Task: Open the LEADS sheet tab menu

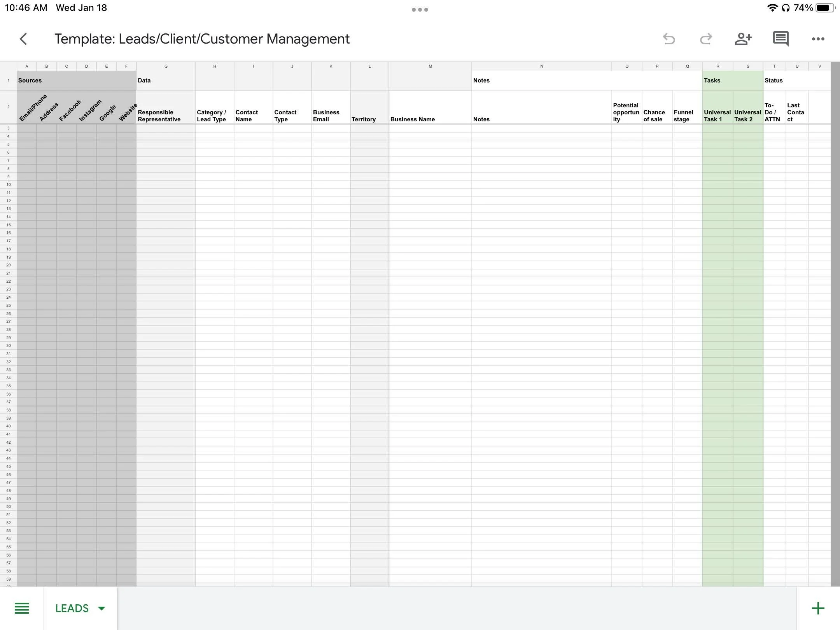Action: click(x=102, y=608)
